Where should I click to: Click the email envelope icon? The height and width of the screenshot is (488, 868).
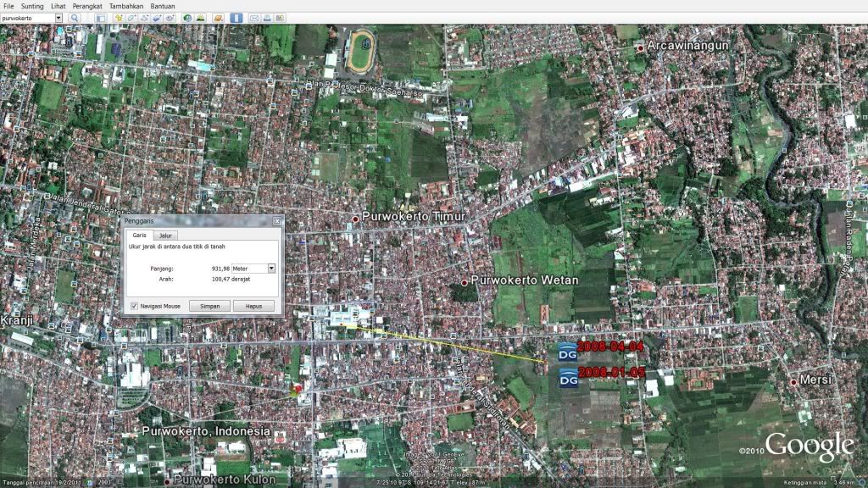pyautogui.click(x=254, y=19)
